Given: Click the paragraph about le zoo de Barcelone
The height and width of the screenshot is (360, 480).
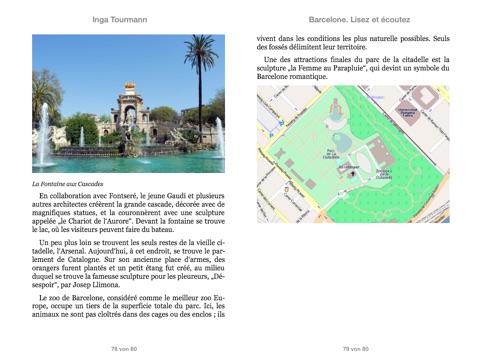Looking at the screenshot, I should coord(128,306).
